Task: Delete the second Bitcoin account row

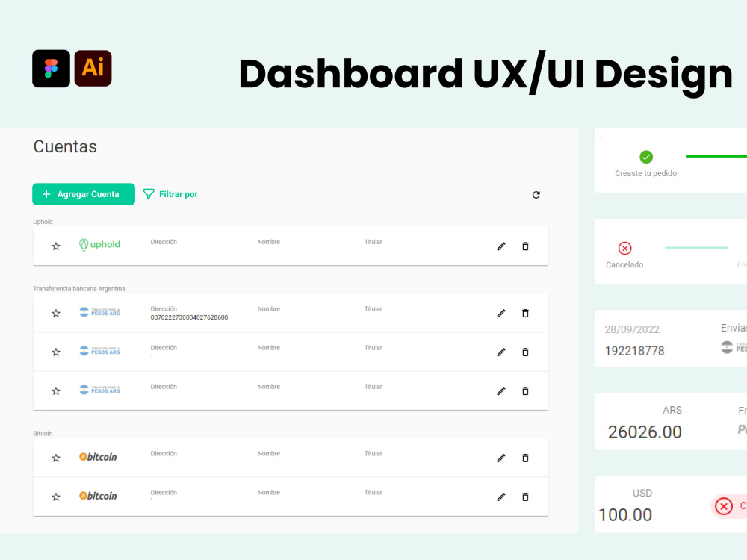Action: click(x=525, y=497)
